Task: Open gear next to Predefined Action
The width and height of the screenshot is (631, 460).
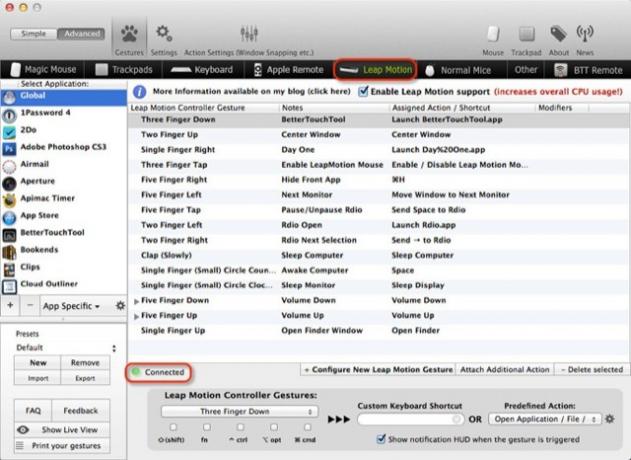Action: (x=610, y=419)
